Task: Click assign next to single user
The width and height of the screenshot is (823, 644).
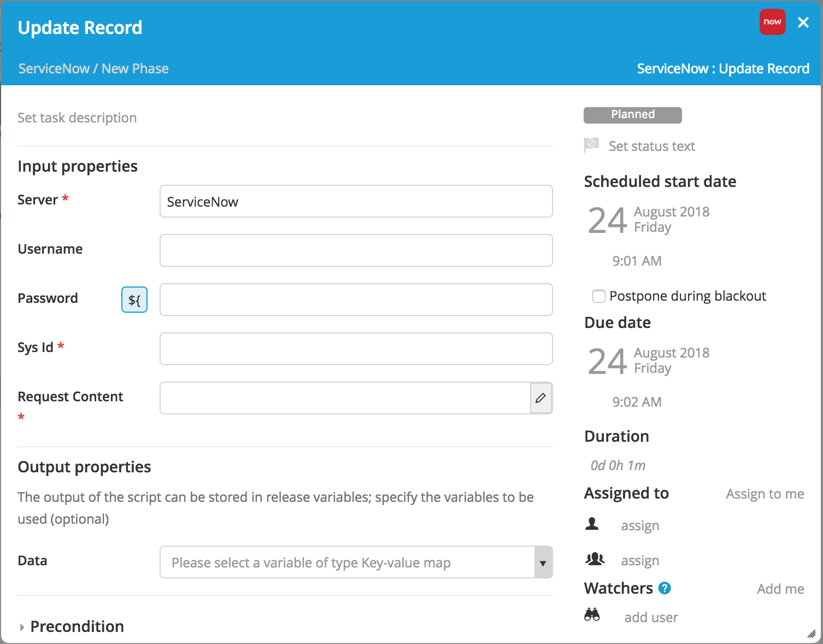Action: pos(640,526)
